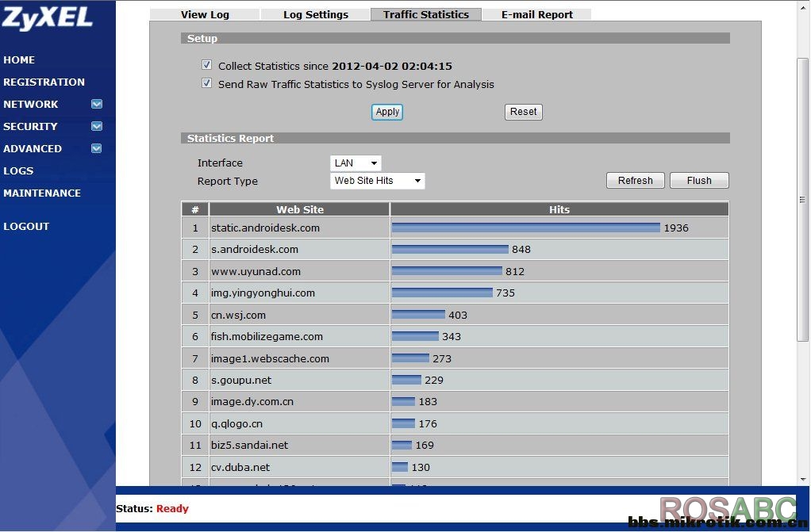This screenshot has height=532, width=811.
Task: Select cv.duba.net row text
Action: (240, 467)
